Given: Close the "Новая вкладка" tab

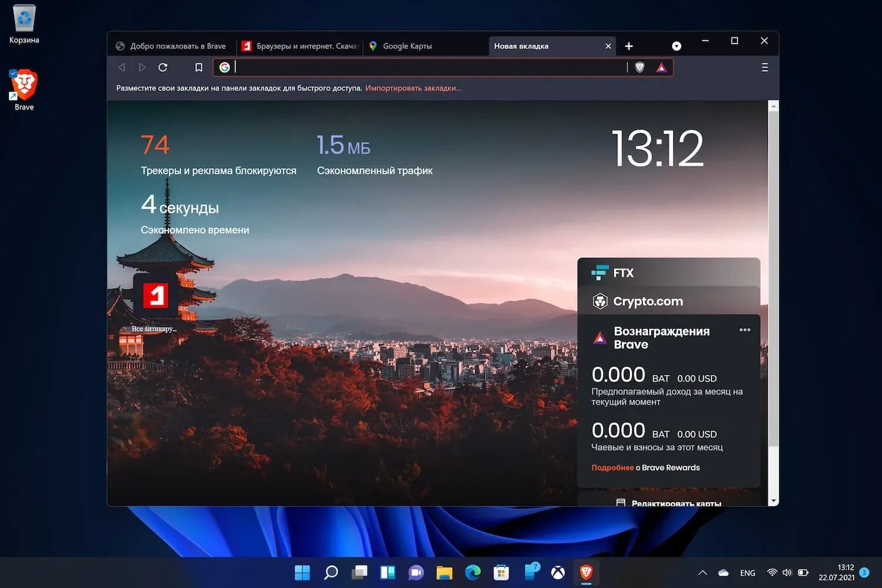Looking at the screenshot, I should [x=608, y=46].
